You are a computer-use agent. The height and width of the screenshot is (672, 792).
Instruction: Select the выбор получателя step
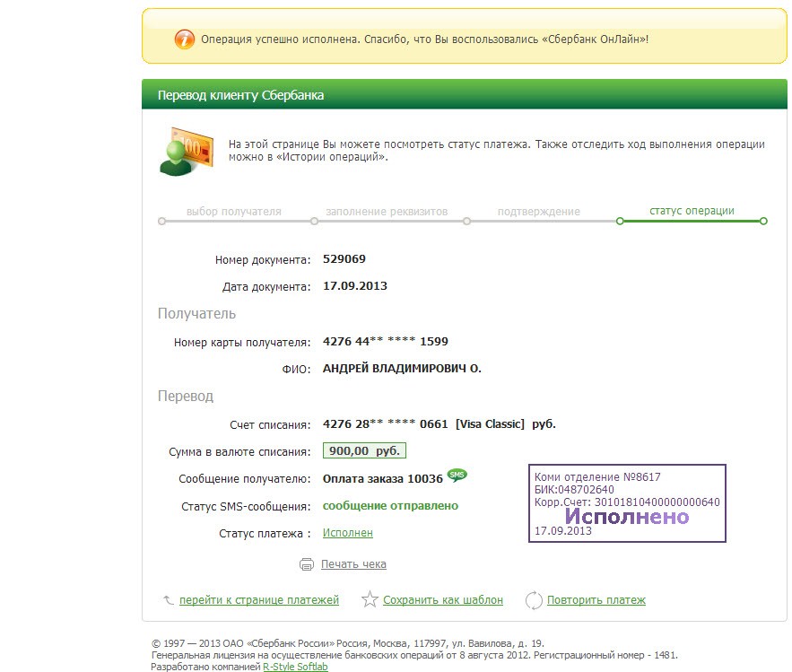point(234,212)
